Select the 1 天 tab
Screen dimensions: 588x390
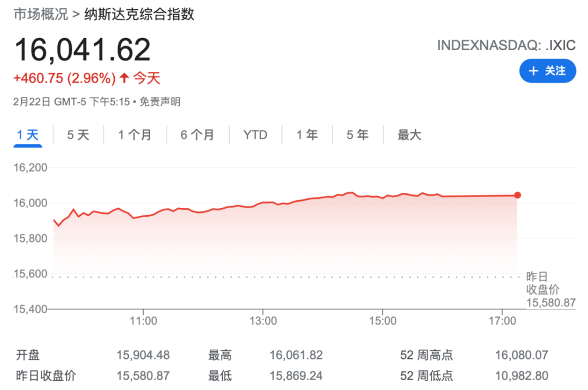(28, 135)
